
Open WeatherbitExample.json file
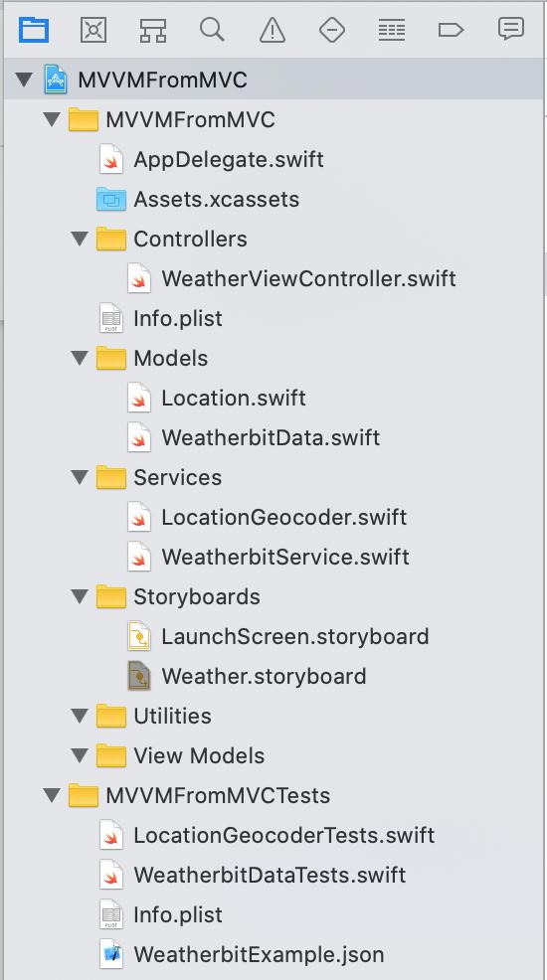(x=242, y=954)
